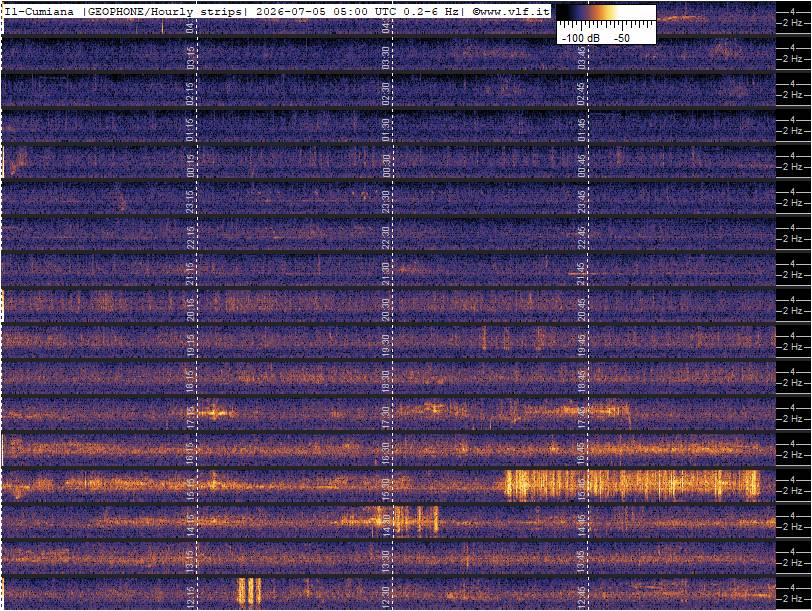812x611 pixels.
Task: Click the "02:30" time label
Action: coord(385,93)
